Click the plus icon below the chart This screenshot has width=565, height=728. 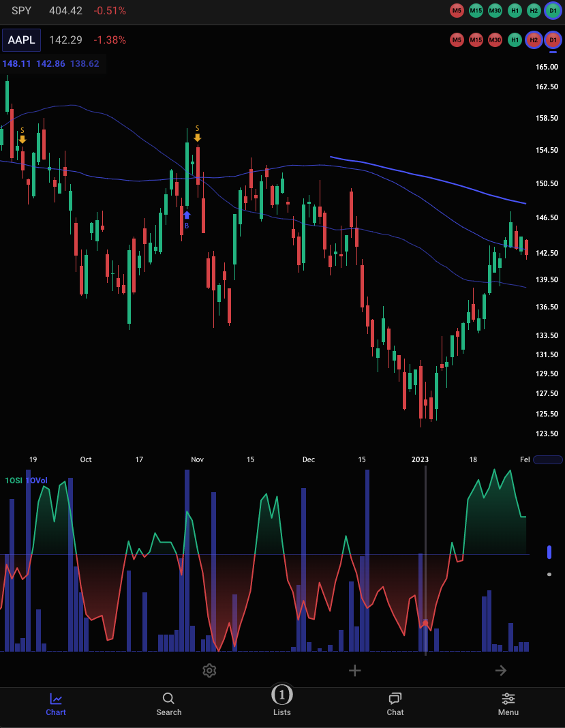[x=354, y=671]
